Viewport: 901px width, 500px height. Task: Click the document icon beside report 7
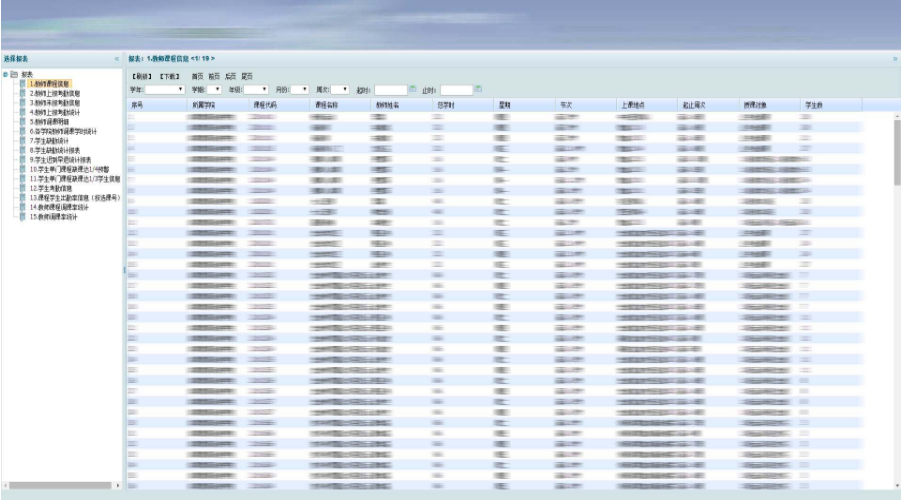(23, 141)
